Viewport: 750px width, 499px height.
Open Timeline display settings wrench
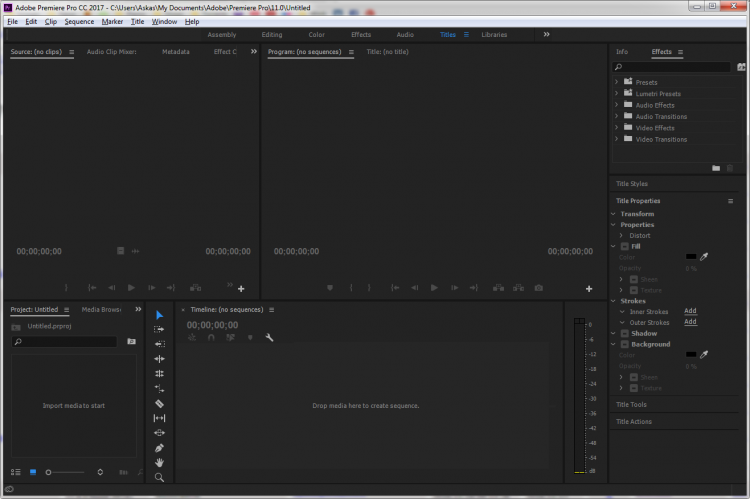pyautogui.click(x=269, y=338)
